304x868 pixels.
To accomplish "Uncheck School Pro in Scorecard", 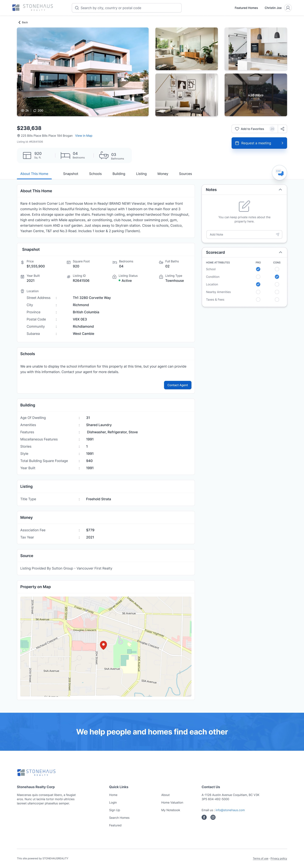I will click(x=258, y=269).
